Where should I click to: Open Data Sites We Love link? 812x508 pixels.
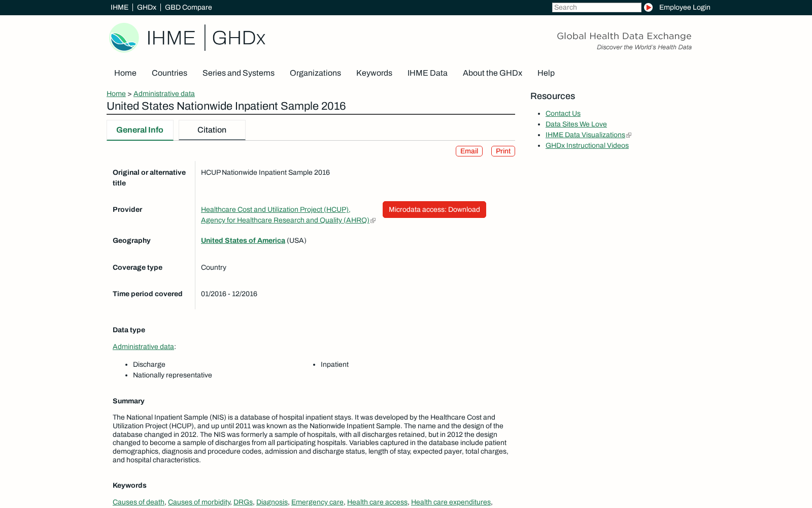(576, 124)
